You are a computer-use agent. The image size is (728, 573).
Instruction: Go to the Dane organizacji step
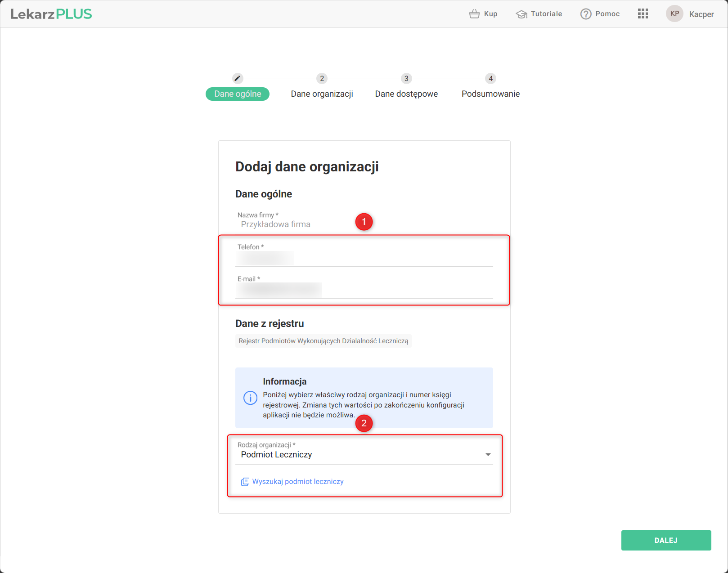322,94
